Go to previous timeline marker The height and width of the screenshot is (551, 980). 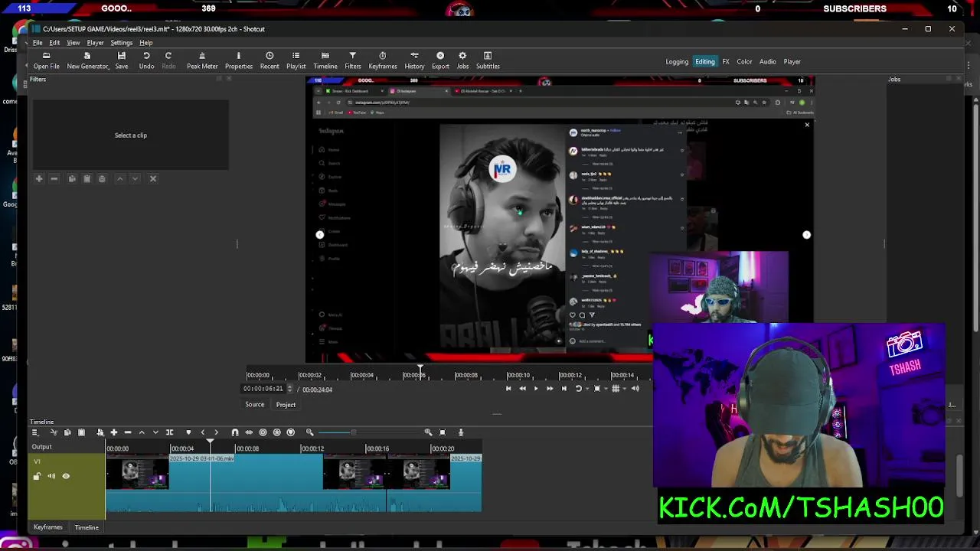203,432
